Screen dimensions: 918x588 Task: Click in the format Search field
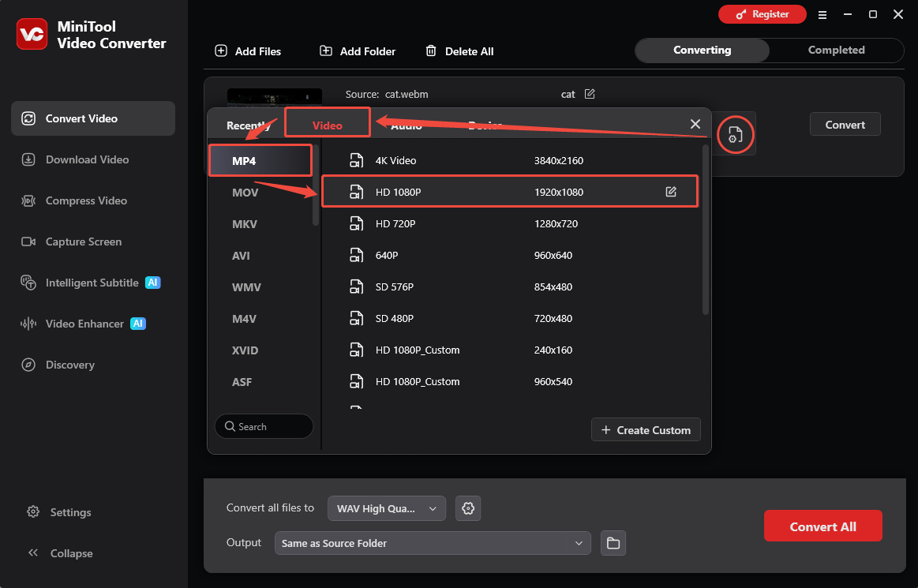pos(264,426)
